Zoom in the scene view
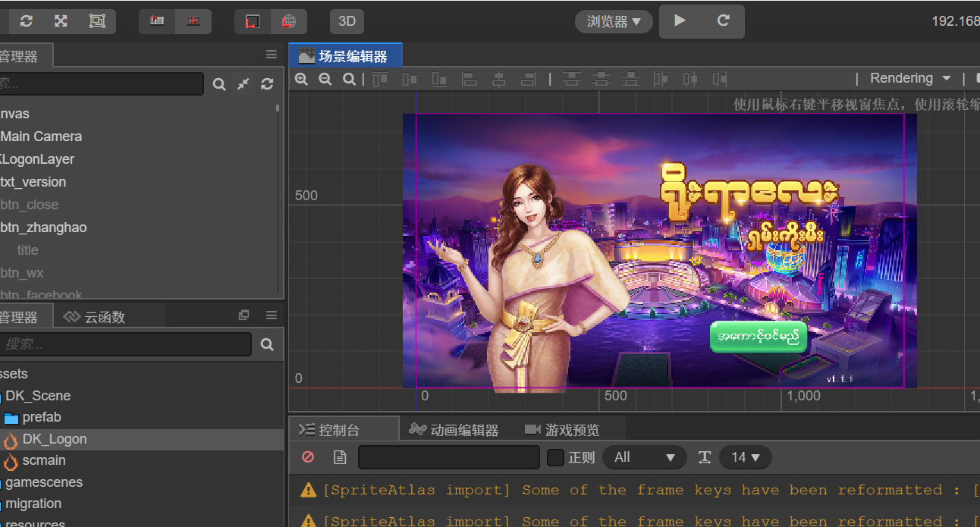 point(301,79)
